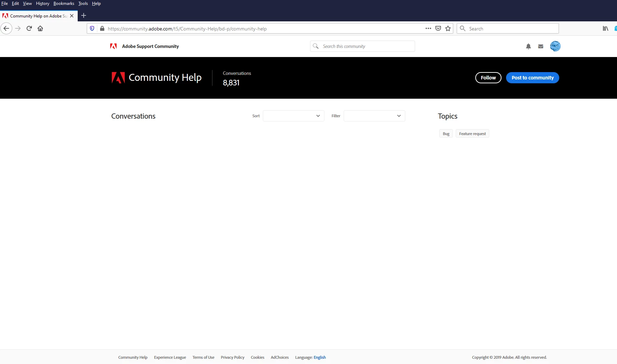Show site security padlock info

point(102,28)
